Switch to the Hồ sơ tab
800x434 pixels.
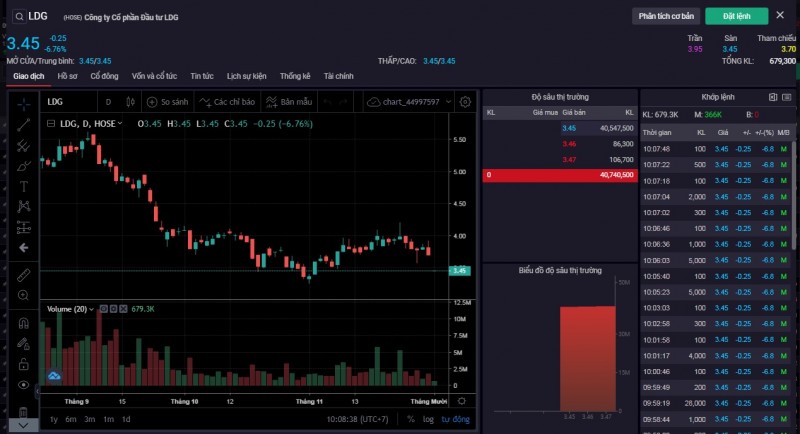(67, 76)
